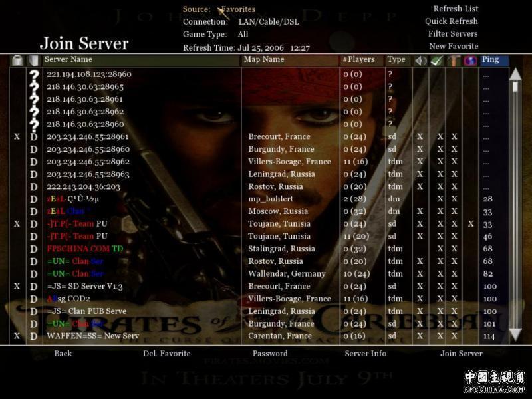Sort servers by Server Name header
The width and height of the screenshot is (532, 399).
click(x=142, y=61)
